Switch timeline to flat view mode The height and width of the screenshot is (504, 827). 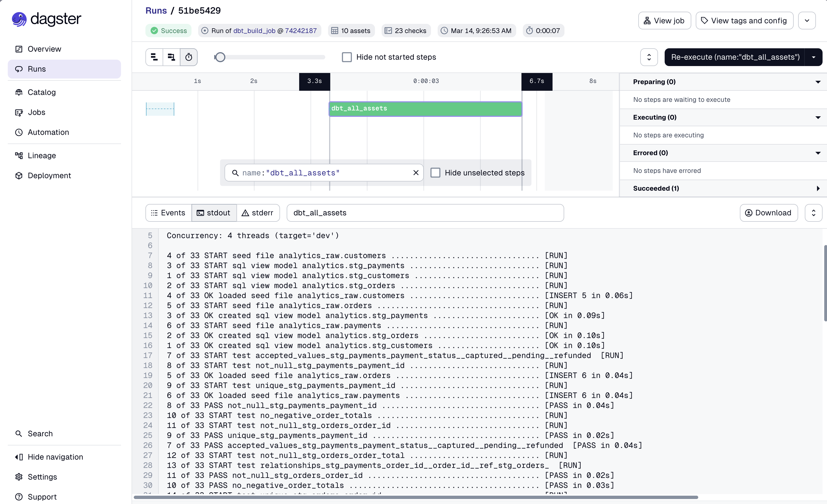[x=154, y=57]
